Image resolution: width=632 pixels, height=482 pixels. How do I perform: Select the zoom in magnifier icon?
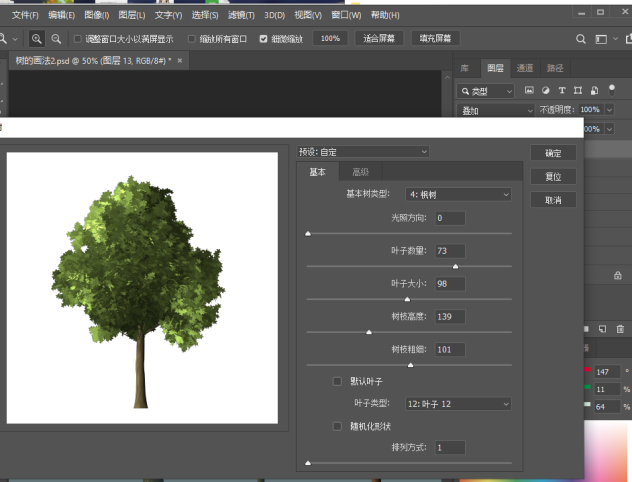[37, 38]
